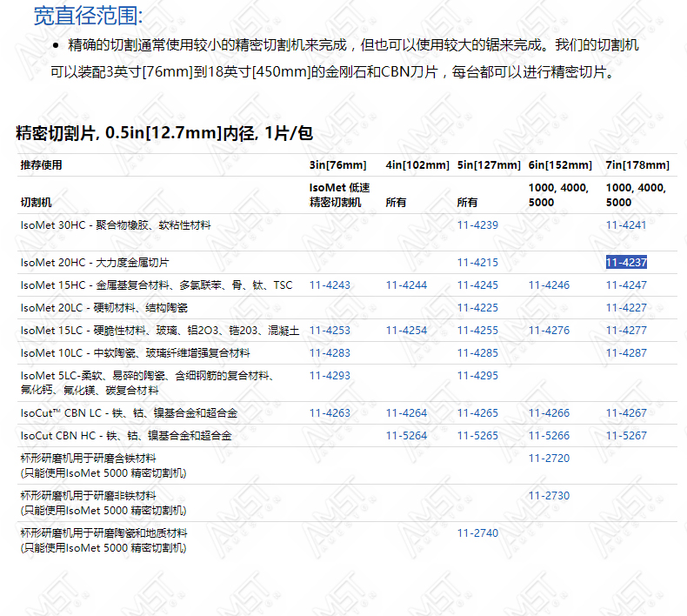Click part number 11-4253
687x616 pixels.
click(330, 330)
